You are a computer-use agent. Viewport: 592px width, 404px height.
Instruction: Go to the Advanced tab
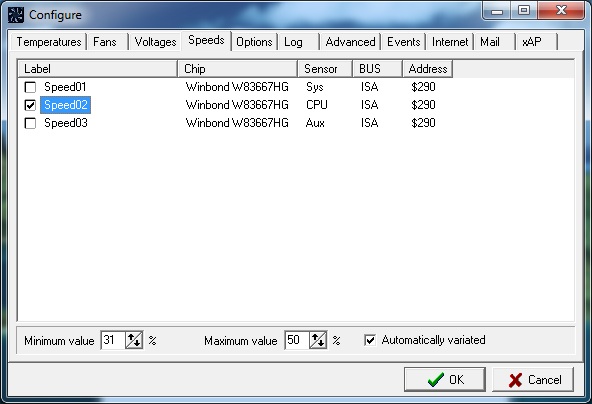350,42
